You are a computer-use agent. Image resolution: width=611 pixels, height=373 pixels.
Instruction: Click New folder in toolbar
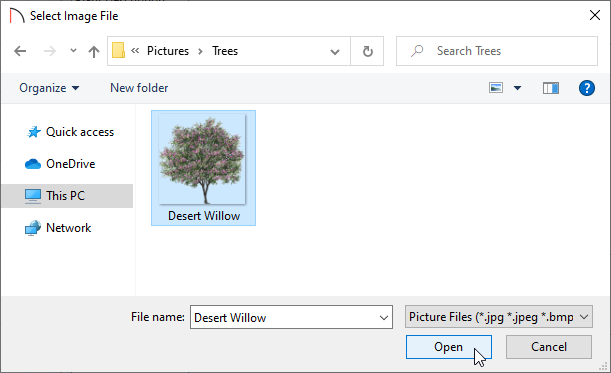pos(139,88)
